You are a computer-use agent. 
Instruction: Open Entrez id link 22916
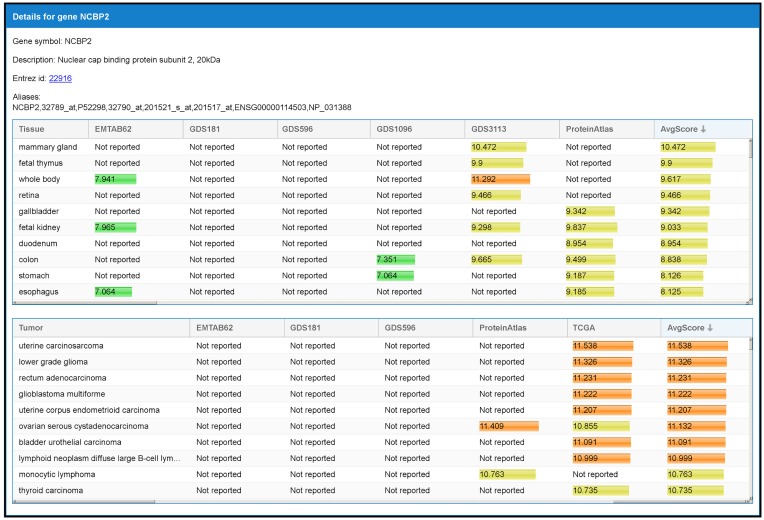click(x=60, y=78)
